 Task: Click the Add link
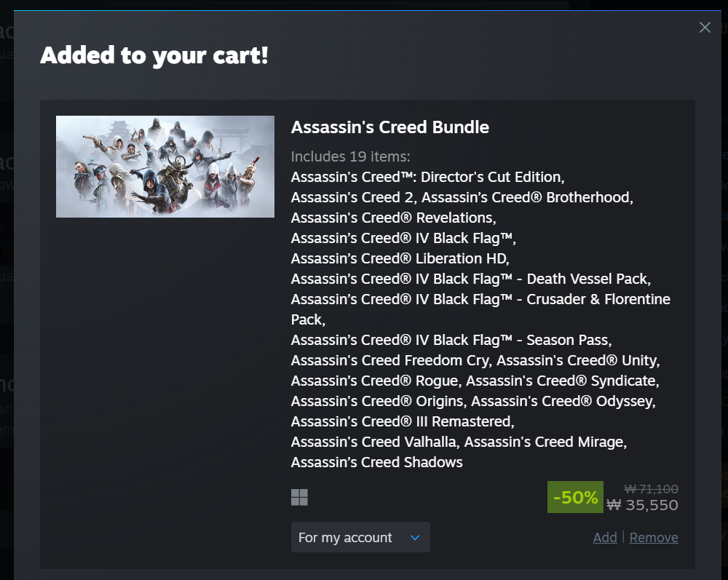(x=605, y=538)
